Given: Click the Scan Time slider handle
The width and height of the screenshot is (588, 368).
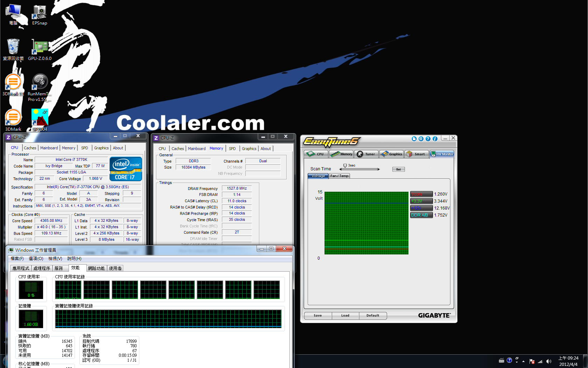Looking at the screenshot, I should [345, 165].
